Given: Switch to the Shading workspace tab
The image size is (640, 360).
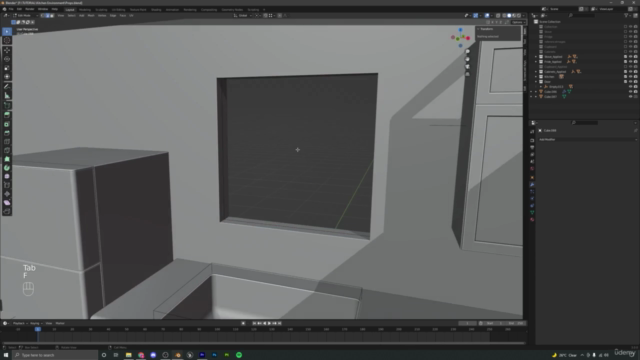Looking at the screenshot, I should 156,9.
